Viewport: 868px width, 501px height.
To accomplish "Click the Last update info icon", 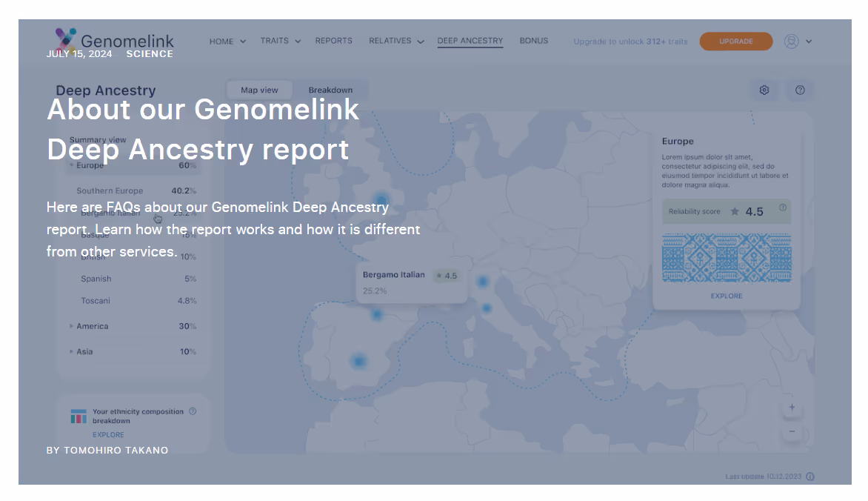I will pyautogui.click(x=810, y=477).
